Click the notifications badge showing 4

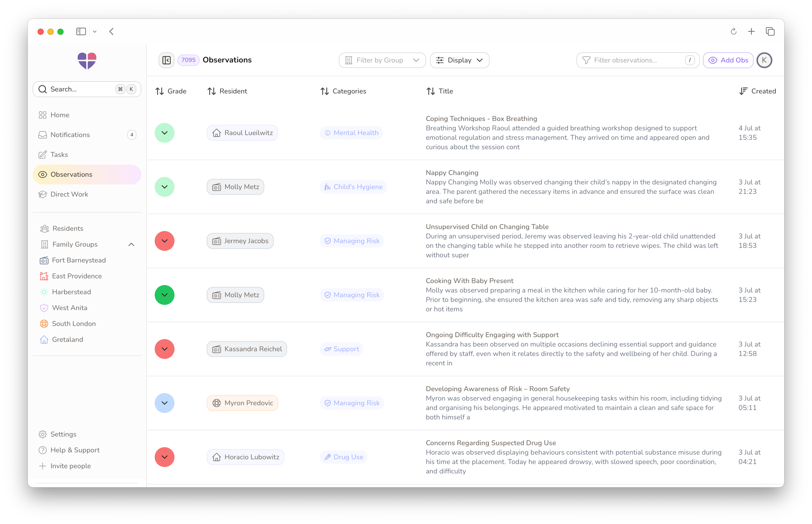coord(132,135)
